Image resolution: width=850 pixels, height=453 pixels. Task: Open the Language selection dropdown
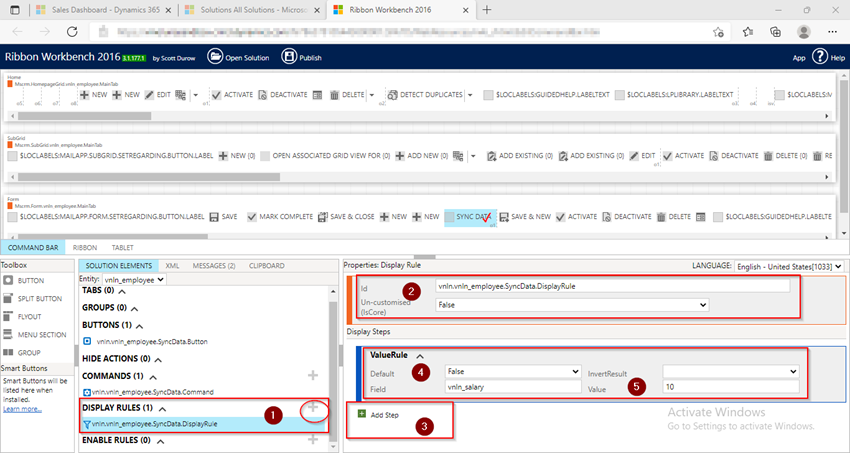(789, 266)
